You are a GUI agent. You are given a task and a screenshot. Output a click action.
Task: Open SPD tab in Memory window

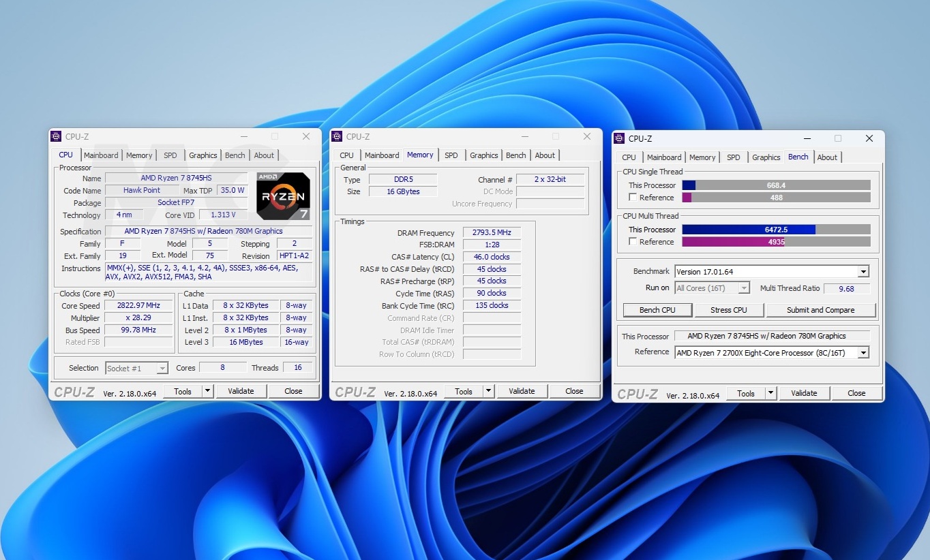pos(451,155)
